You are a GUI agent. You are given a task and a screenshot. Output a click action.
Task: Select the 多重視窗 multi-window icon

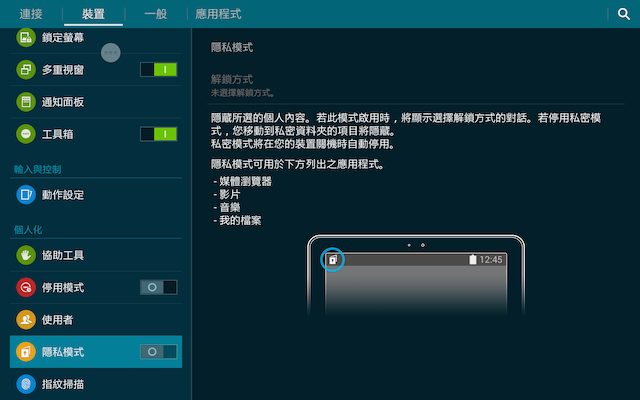point(26,69)
